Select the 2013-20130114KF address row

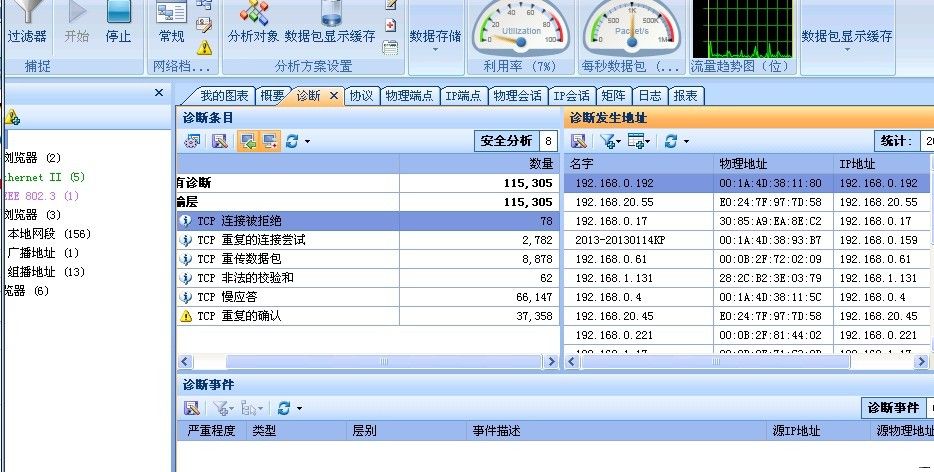click(x=747, y=240)
